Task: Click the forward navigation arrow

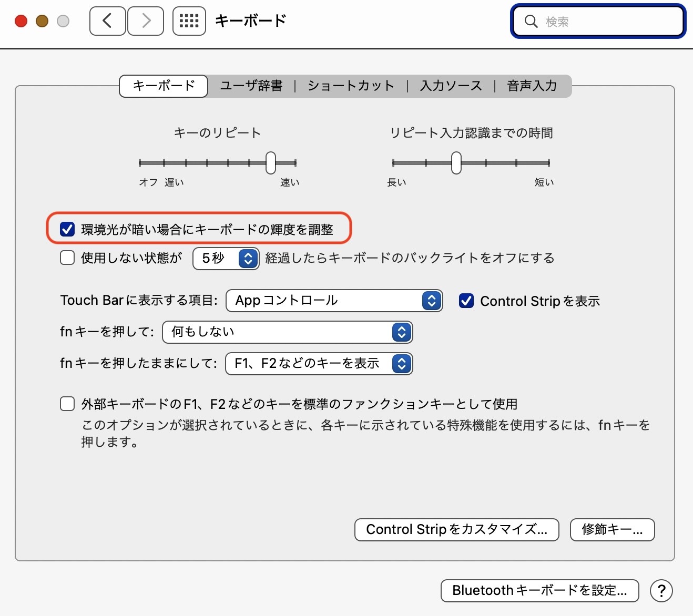Action: (146, 21)
